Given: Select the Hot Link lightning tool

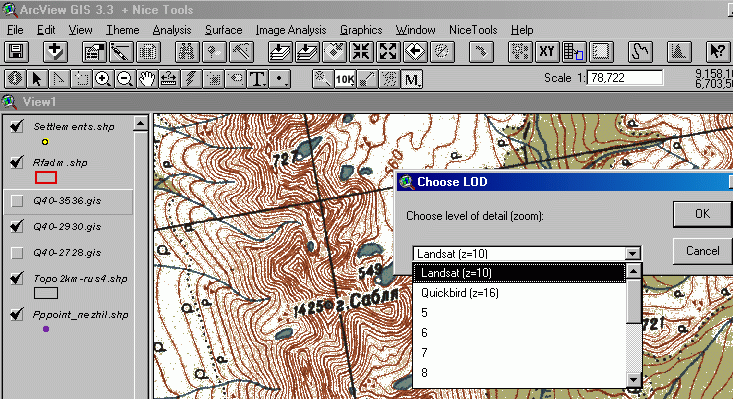Looking at the screenshot, I should [x=191, y=78].
